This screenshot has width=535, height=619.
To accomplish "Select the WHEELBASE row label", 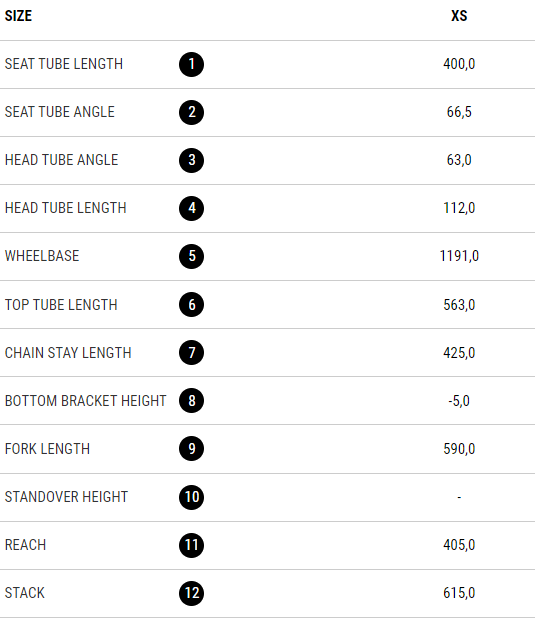I will (x=42, y=256).
